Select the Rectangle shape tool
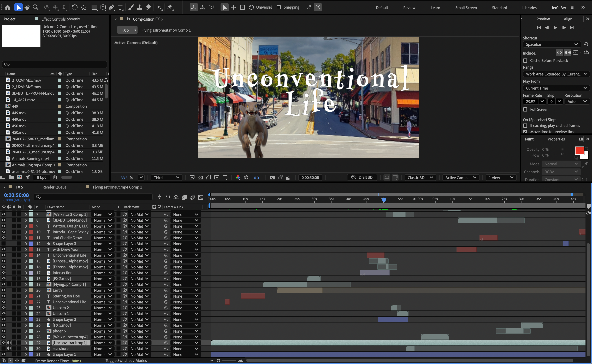592x364 pixels. click(94, 8)
